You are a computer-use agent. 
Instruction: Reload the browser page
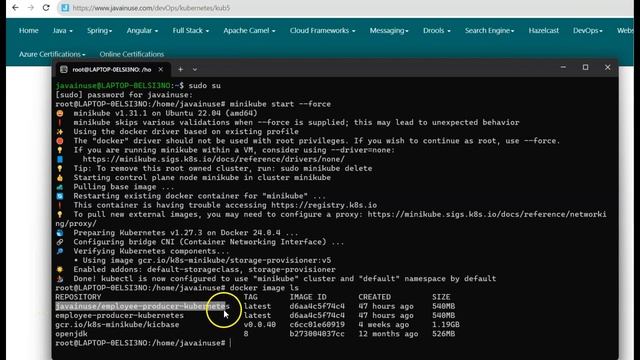(46, 8)
